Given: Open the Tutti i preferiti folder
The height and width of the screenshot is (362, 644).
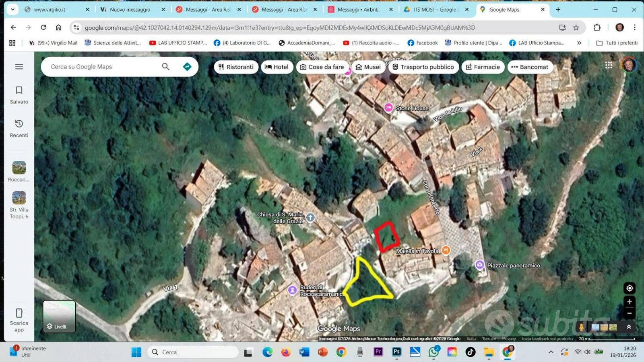Looking at the screenshot, I should pos(617,43).
